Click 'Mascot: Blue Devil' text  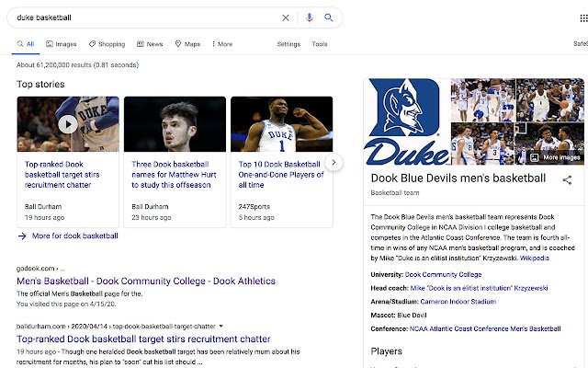tap(398, 315)
